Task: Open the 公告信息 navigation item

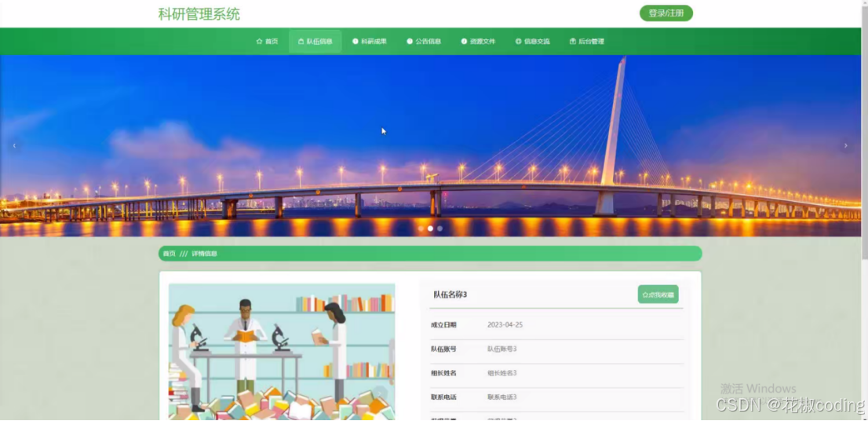Action: [x=424, y=42]
